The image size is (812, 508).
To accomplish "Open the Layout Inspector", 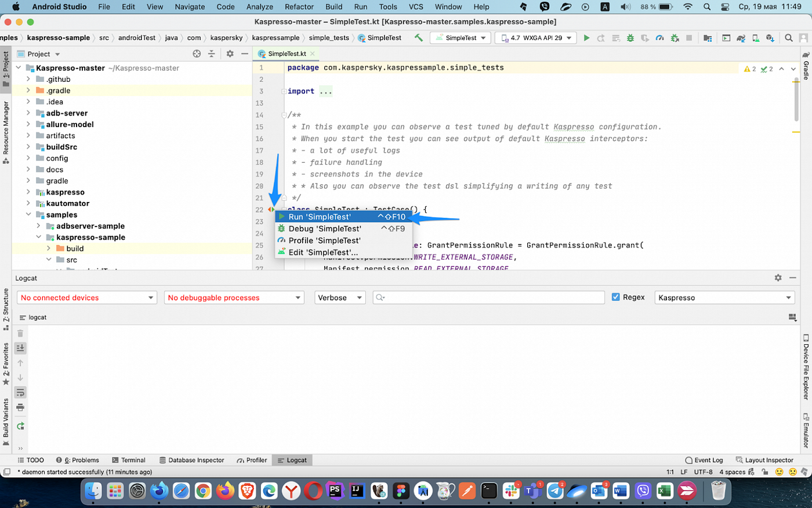I will 764,460.
